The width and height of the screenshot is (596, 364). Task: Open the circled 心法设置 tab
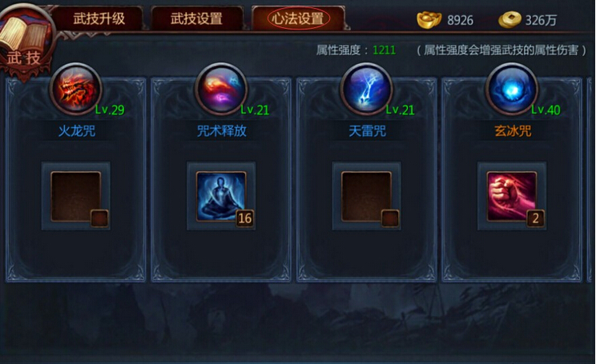click(298, 18)
